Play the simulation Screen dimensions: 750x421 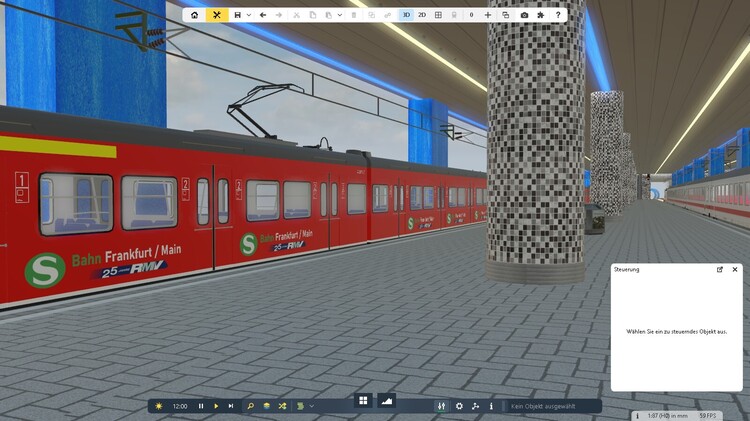[x=216, y=406]
